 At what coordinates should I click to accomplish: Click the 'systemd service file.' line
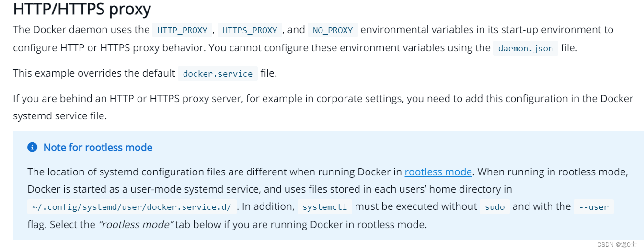click(60, 116)
